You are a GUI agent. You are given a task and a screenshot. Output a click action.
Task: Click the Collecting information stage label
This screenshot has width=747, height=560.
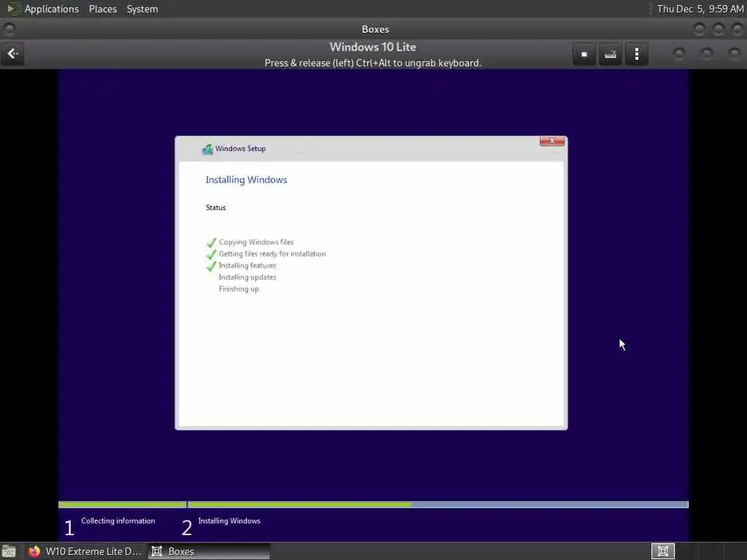117,521
